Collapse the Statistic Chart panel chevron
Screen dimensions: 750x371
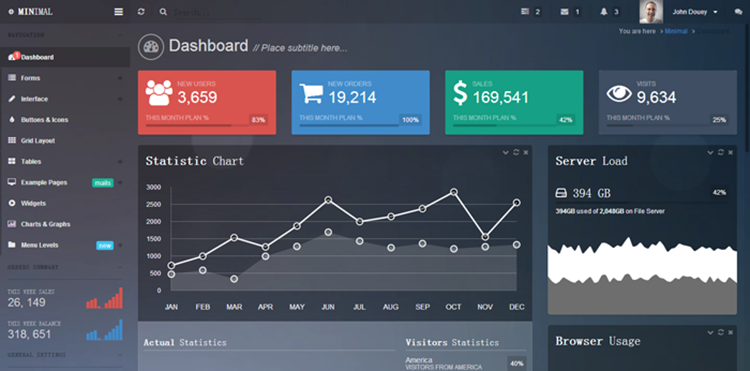pos(506,153)
